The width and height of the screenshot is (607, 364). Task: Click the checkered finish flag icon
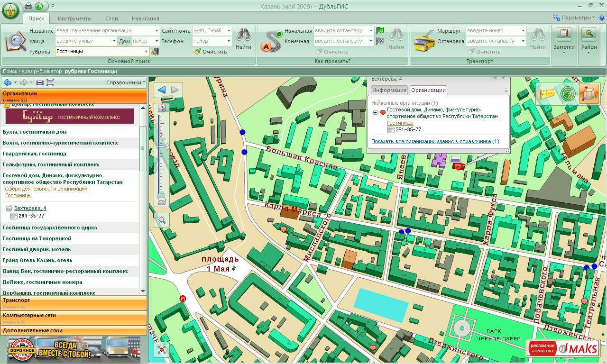point(380,41)
